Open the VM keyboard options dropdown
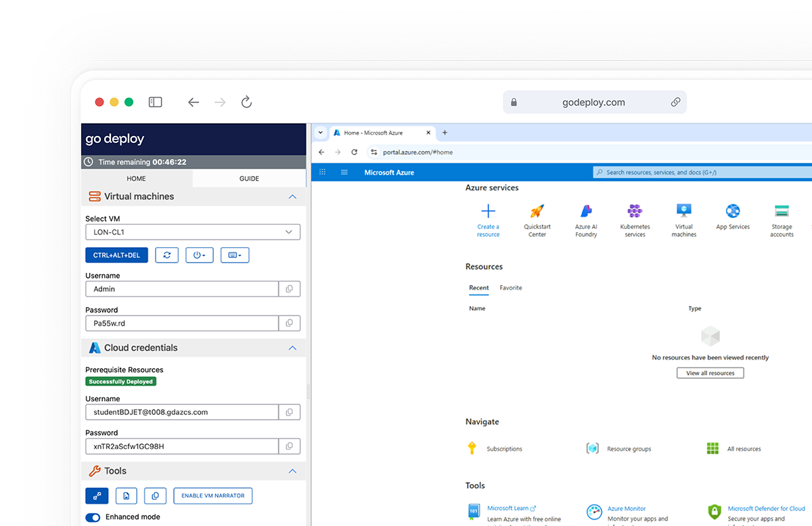This screenshot has height=526, width=812. pos(235,255)
